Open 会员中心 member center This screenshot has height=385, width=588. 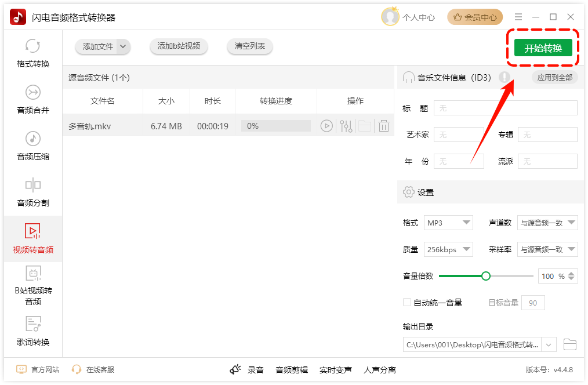[475, 17]
